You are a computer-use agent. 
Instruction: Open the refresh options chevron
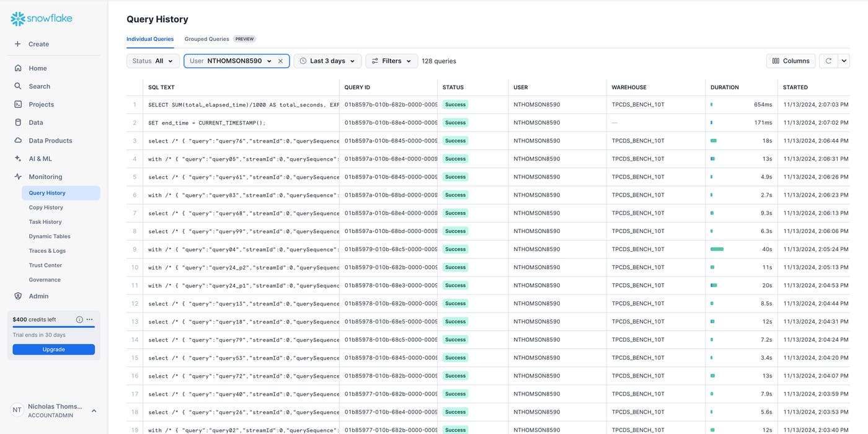coord(843,61)
